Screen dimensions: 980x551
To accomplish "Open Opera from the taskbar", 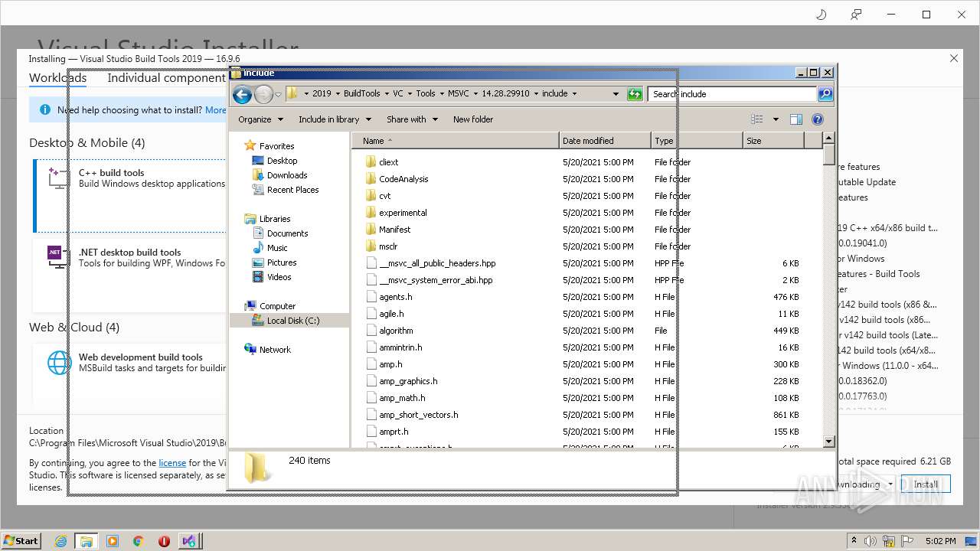I will coord(164,541).
